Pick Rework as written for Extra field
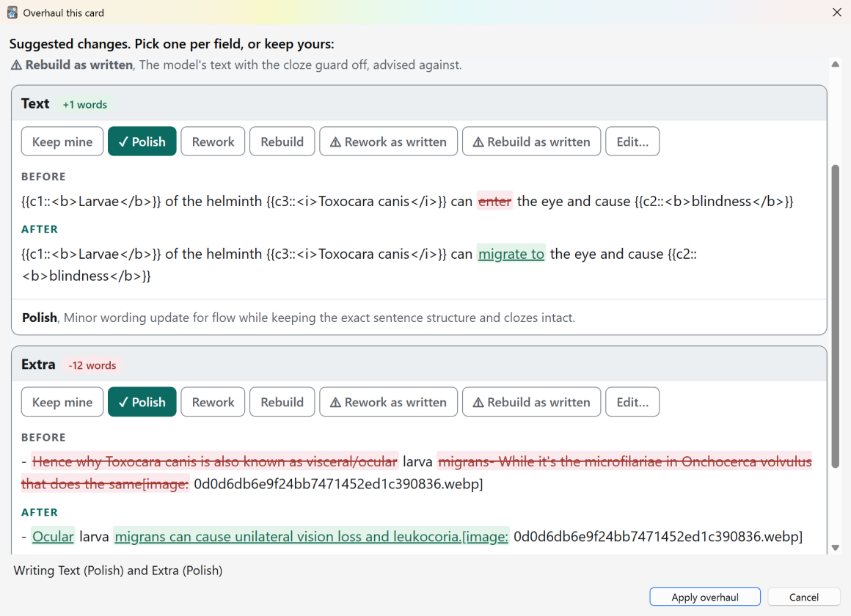The width and height of the screenshot is (851, 616). pos(389,402)
